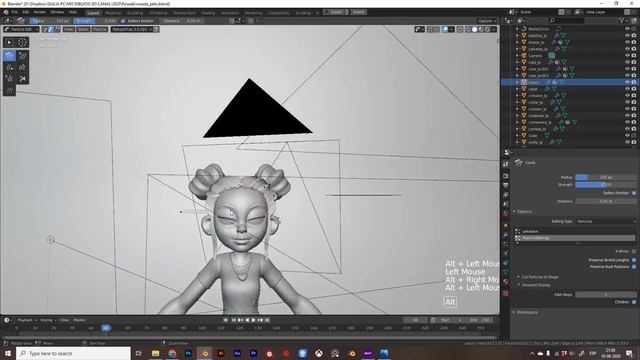Jump to the timeline start frame

[233, 320]
